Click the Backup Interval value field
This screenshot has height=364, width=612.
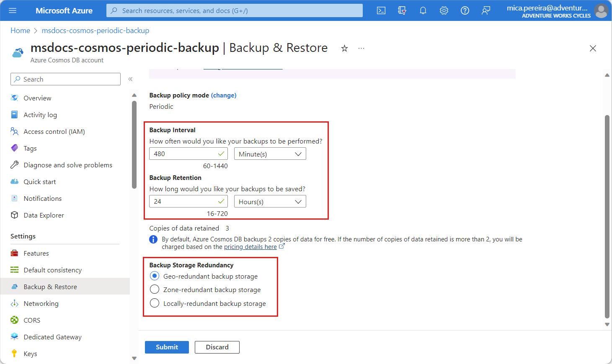[184, 154]
